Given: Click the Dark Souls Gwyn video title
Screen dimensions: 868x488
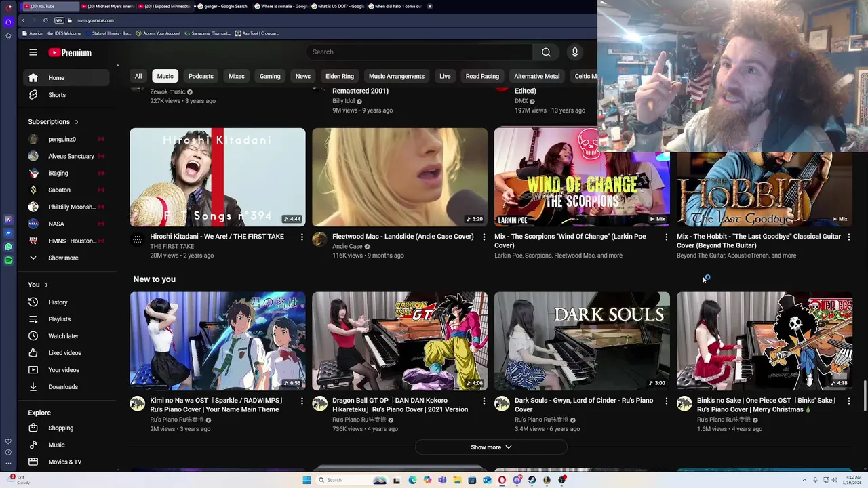Looking at the screenshot, I should pos(584,405).
